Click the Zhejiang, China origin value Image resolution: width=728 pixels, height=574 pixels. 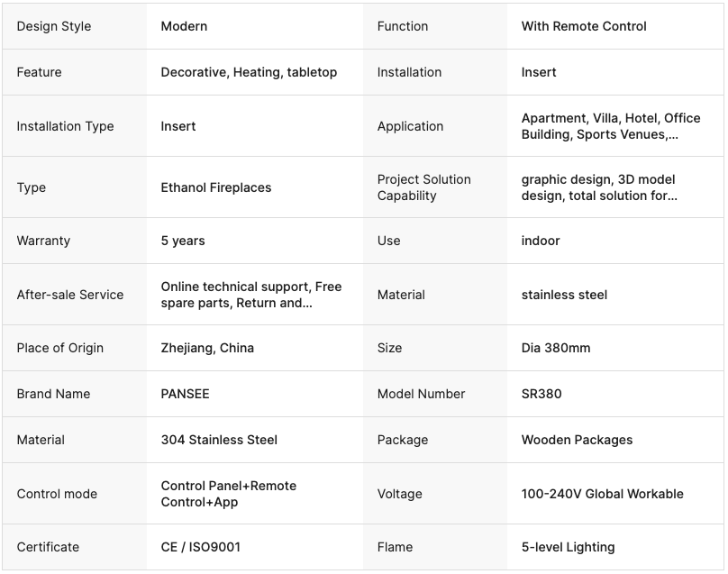[x=207, y=348]
